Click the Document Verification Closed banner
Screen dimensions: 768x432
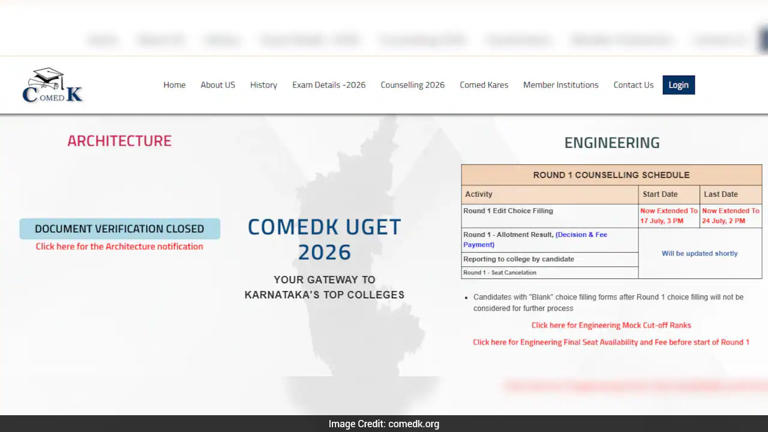pyautogui.click(x=120, y=229)
